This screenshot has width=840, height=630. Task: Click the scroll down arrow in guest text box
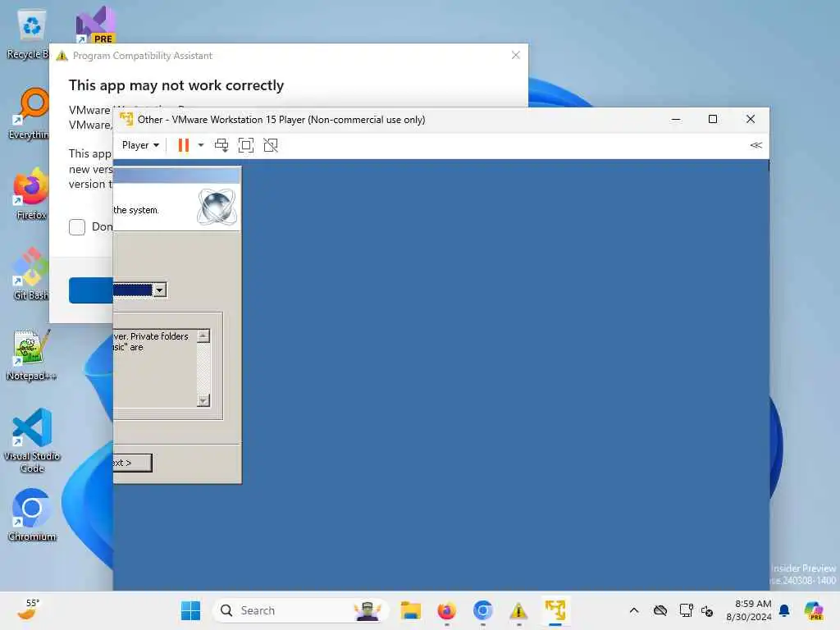pos(203,400)
